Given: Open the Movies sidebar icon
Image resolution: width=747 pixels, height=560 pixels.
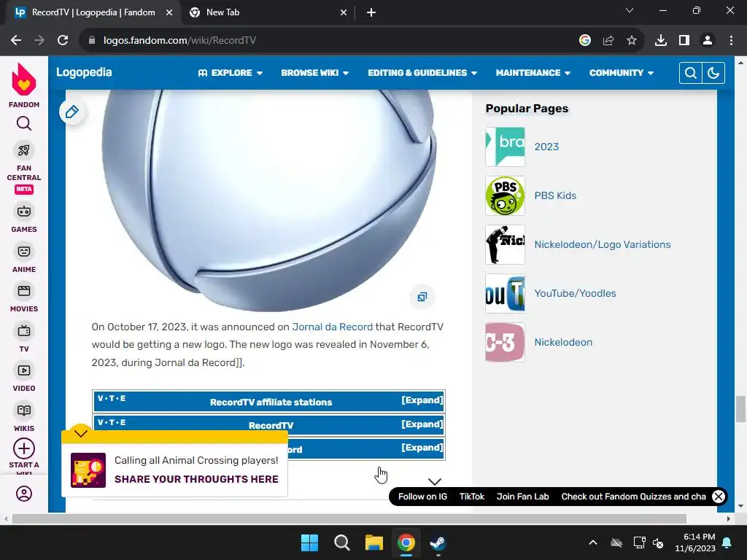Looking at the screenshot, I should (x=24, y=291).
